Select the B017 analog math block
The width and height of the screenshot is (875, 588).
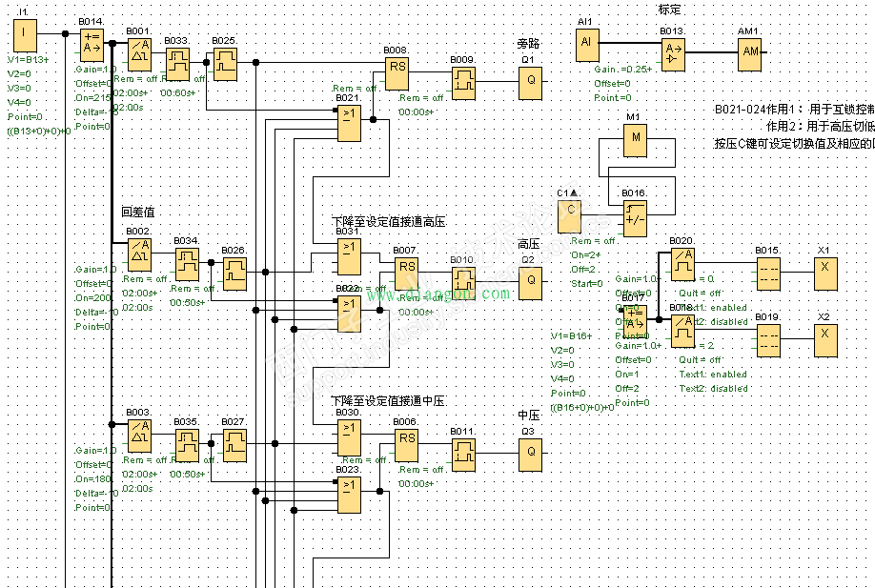[x=636, y=321]
